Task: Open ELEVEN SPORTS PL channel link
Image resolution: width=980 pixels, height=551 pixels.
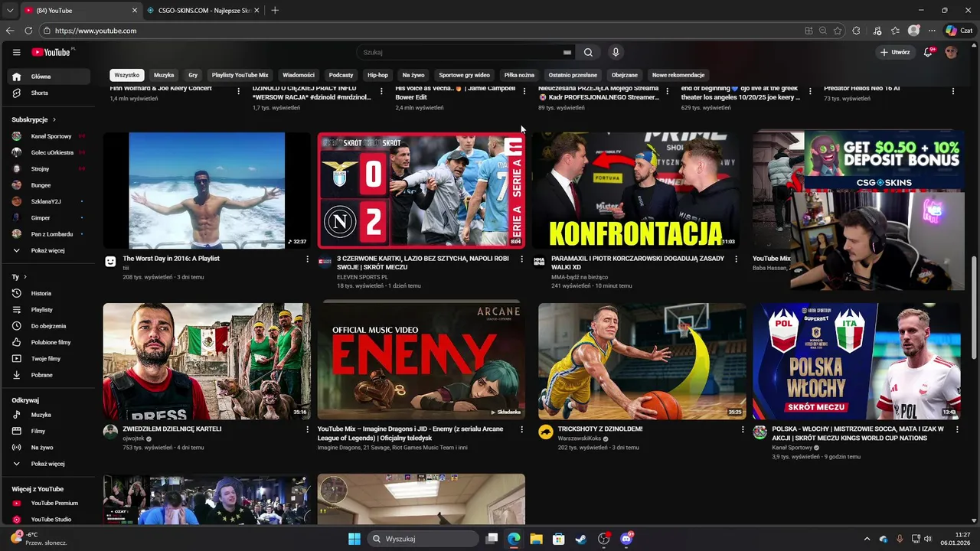Action: (362, 277)
